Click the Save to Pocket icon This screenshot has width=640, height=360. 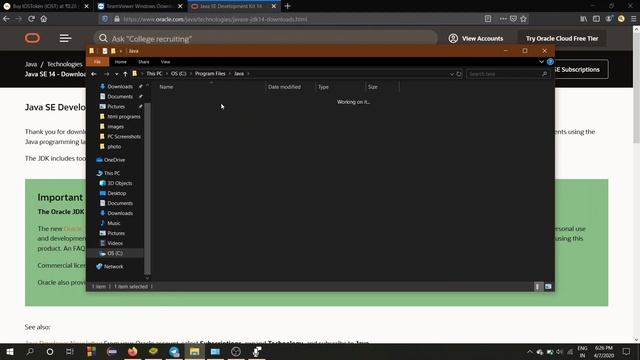pos(513,19)
